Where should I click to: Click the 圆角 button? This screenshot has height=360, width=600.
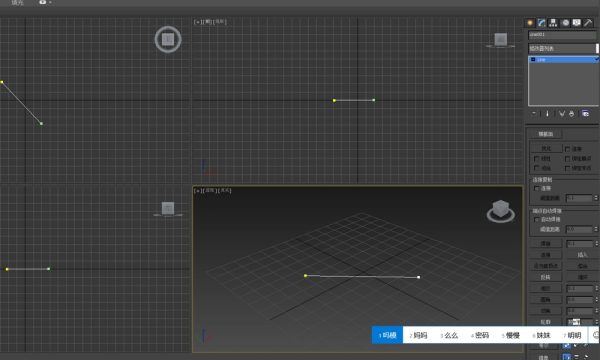(x=546, y=300)
